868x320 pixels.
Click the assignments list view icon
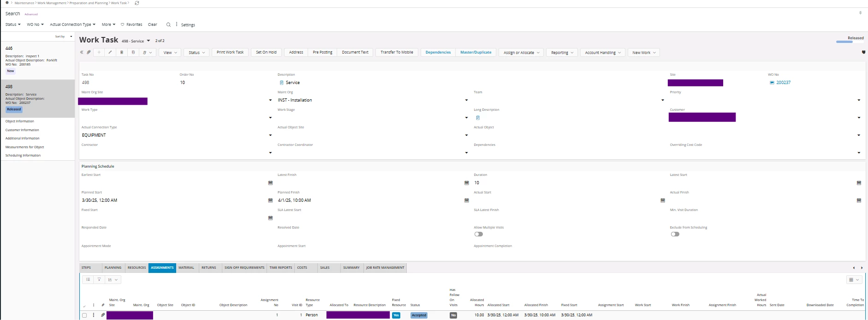[88, 279]
